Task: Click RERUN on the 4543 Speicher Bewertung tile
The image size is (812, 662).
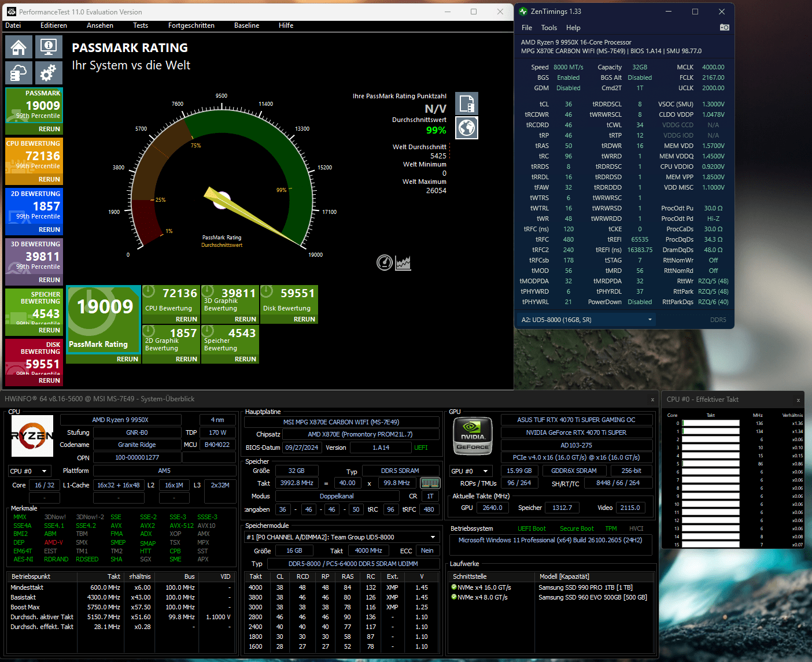Action: [245, 359]
